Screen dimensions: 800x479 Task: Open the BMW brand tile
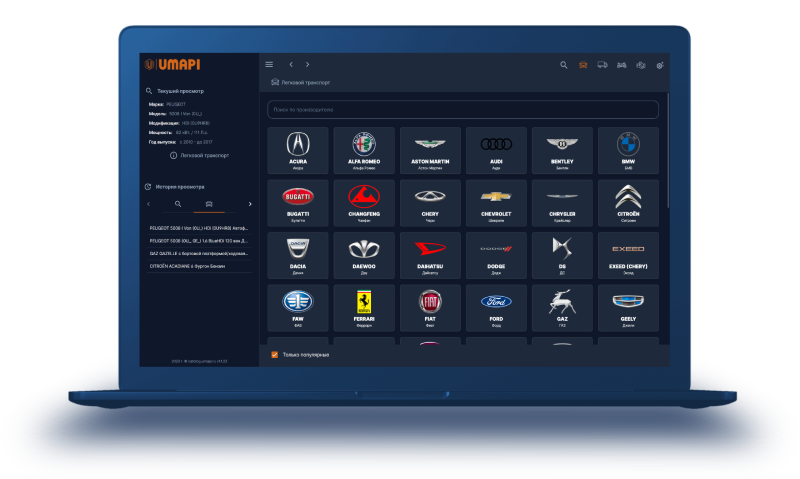tap(628, 150)
